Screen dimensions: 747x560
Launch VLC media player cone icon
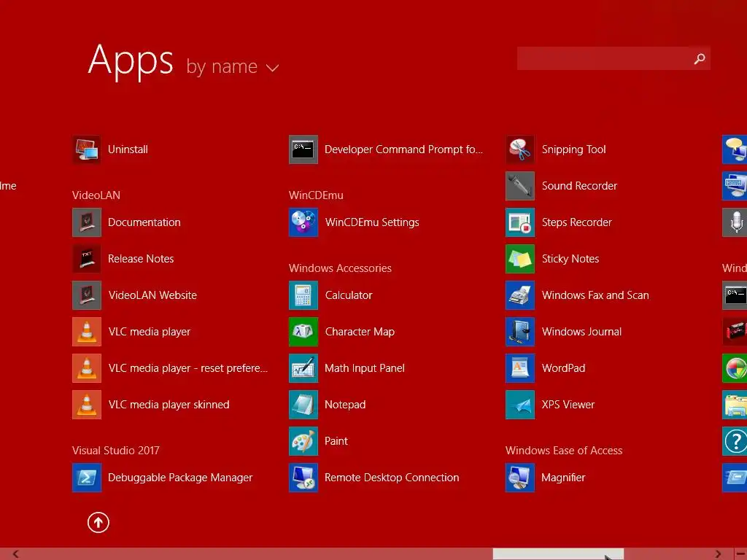tap(86, 332)
